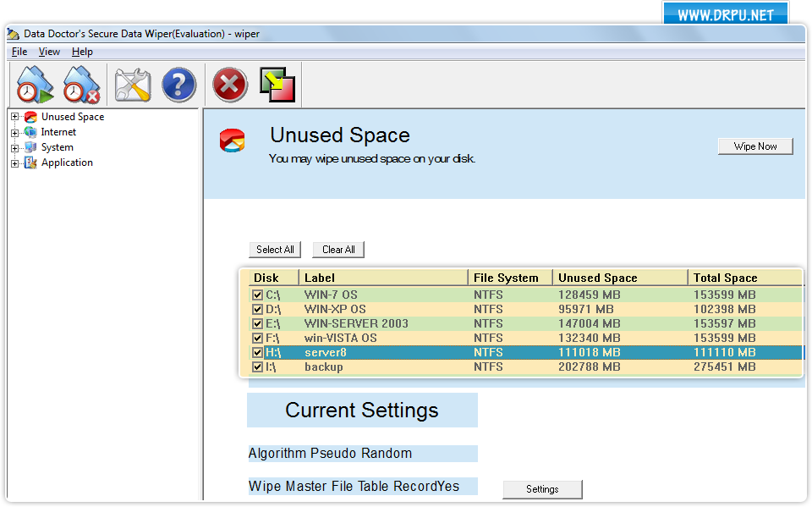Click the 102398 MB total space value

tap(725, 310)
